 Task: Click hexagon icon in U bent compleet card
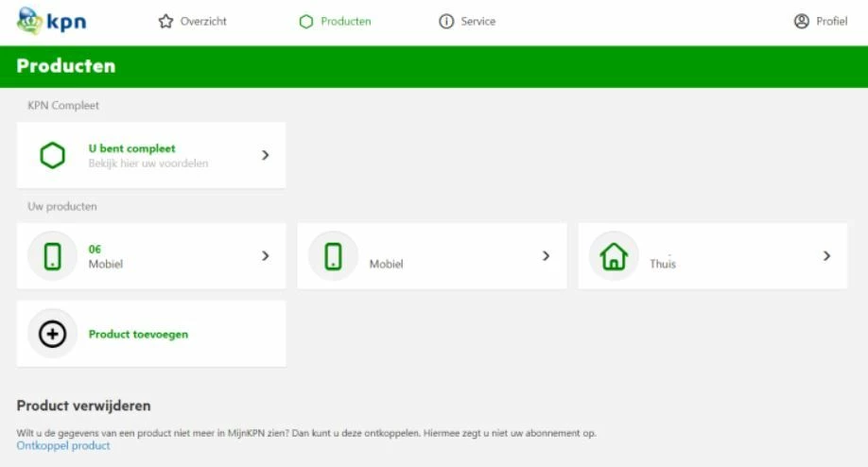pyautogui.click(x=53, y=155)
